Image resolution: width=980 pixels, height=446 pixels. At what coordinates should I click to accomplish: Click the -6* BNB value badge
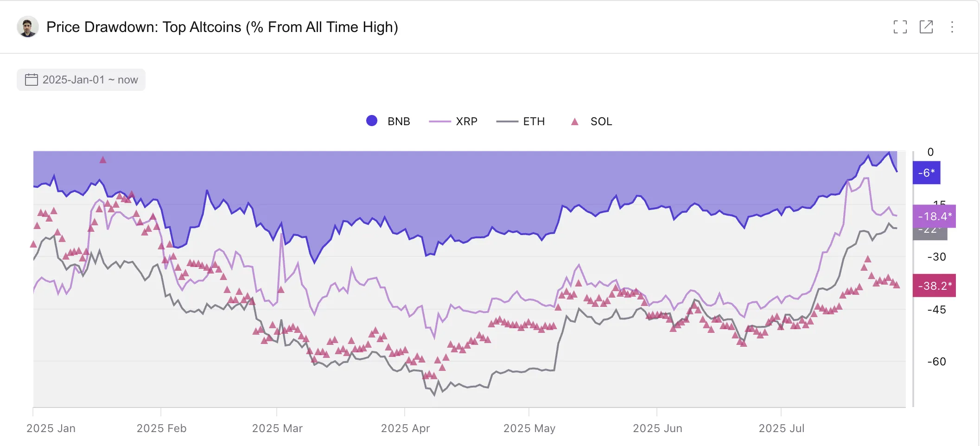[926, 173]
